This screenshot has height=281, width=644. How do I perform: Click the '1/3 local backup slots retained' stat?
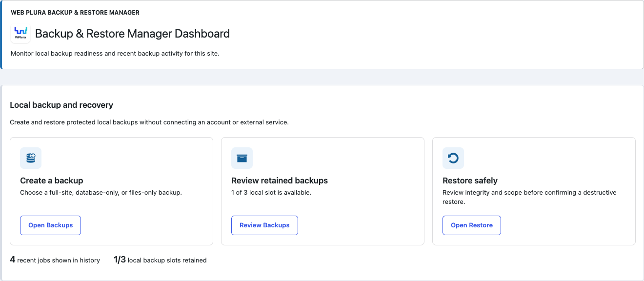[x=160, y=260]
